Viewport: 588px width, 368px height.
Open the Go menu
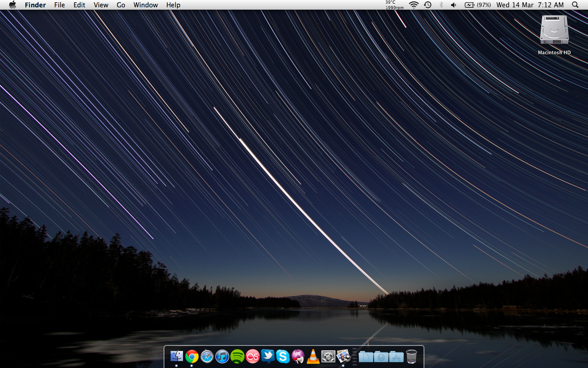click(121, 5)
